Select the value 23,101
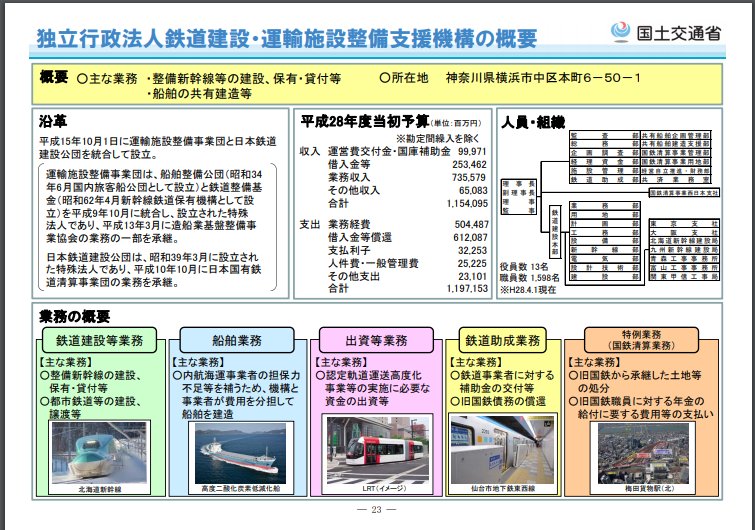 [x=472, y=276]
